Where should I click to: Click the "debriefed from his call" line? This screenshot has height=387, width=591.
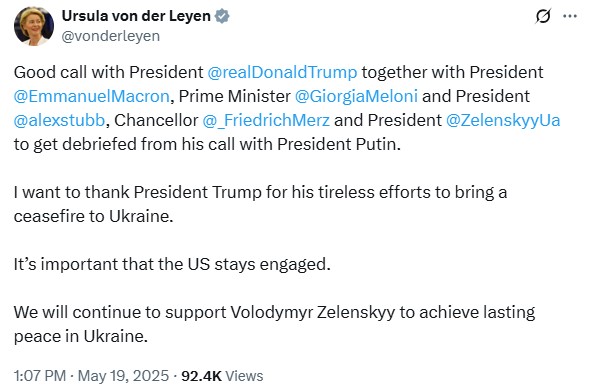pos(207,144)
